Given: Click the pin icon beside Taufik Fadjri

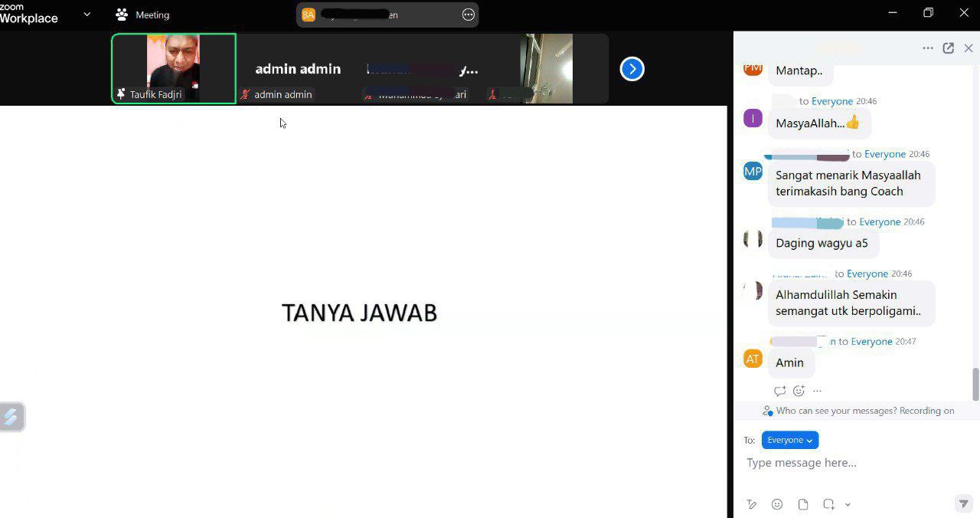Looking at the screenshot, I should coord(120,94).
